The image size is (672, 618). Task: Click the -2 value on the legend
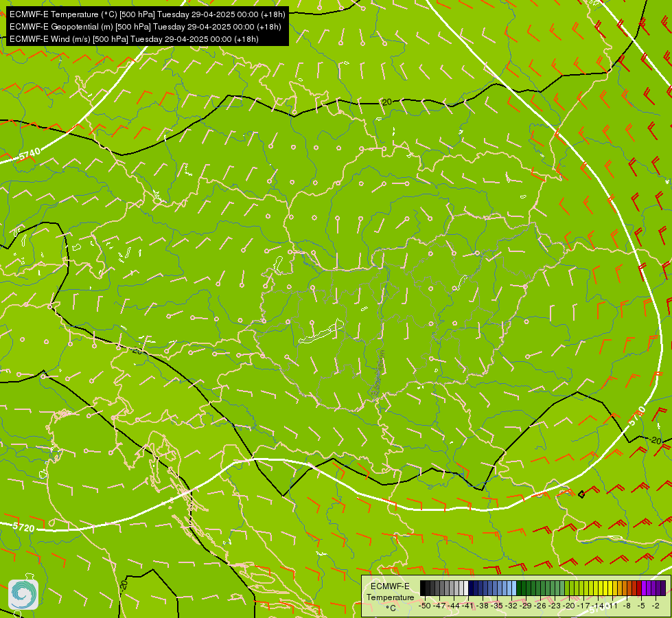pyautogui.click(x=656, y=606)
